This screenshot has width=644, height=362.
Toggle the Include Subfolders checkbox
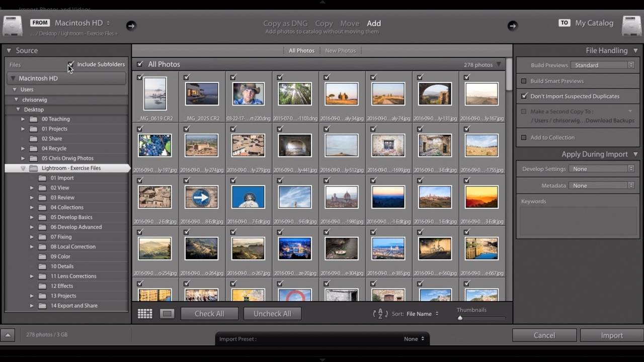(x=71, y=64)
